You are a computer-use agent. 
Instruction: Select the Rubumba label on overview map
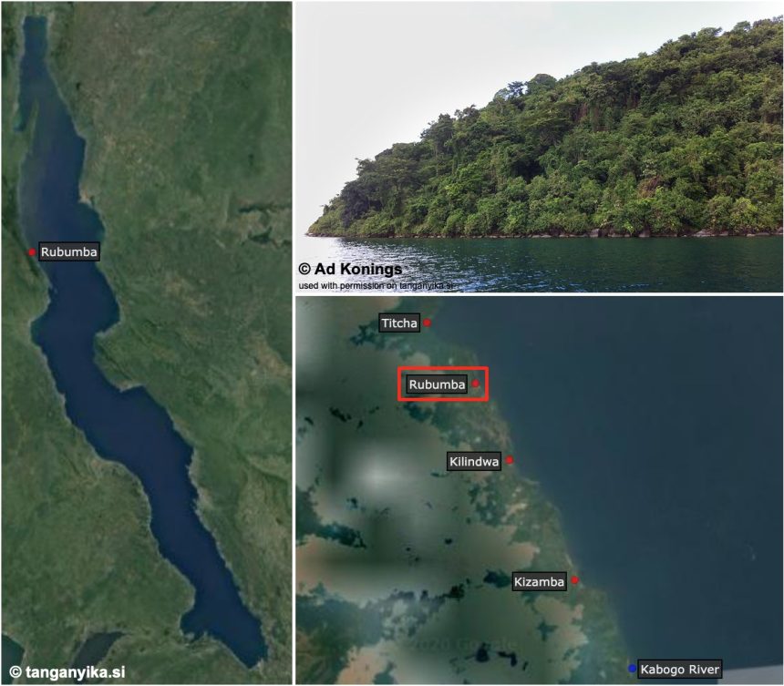pos(69,251)
